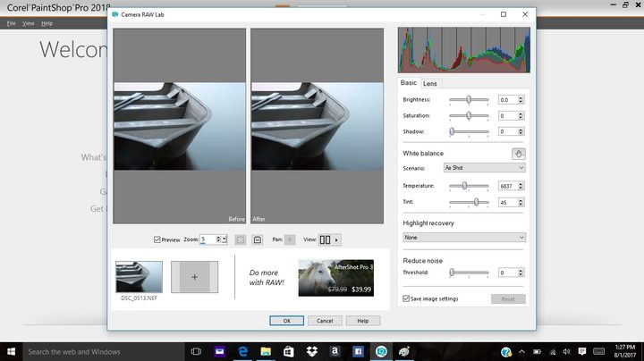The width and height of the screenshot is (644, 361).
Task: Click the Cancel button
Action: (x=325, y=321)
